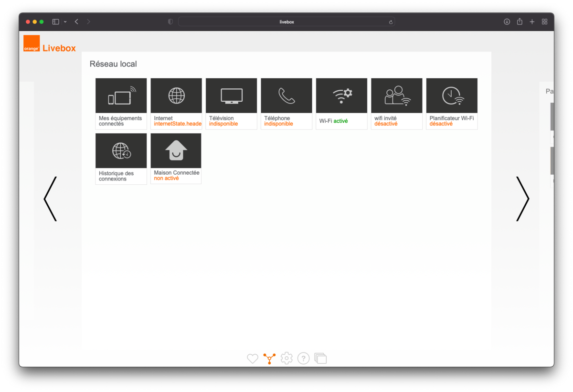
Task: Open the question mark help icon
Action: tap(304, 358)
